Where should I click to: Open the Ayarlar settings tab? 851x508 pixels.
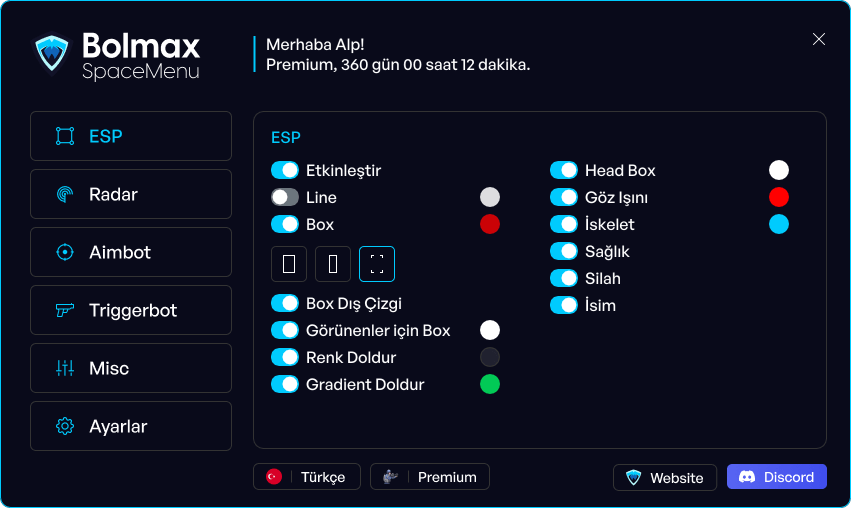(131, 426)
